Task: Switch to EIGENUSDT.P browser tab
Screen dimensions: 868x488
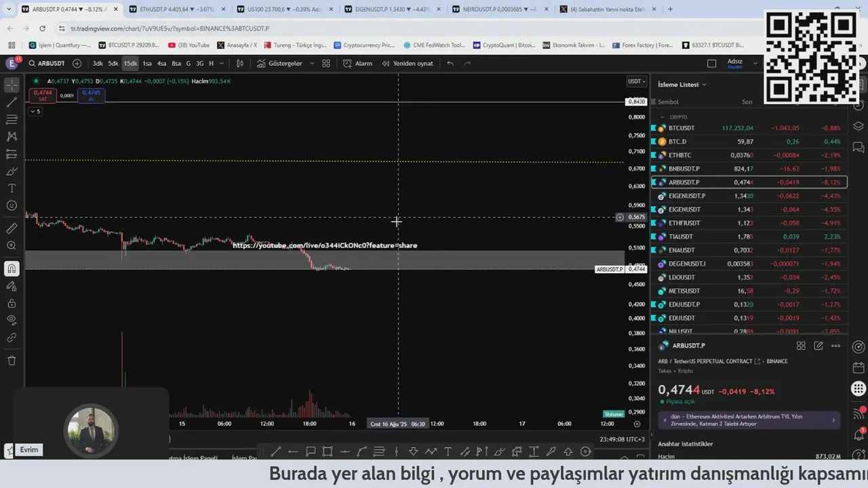Action: click(392, 9)
